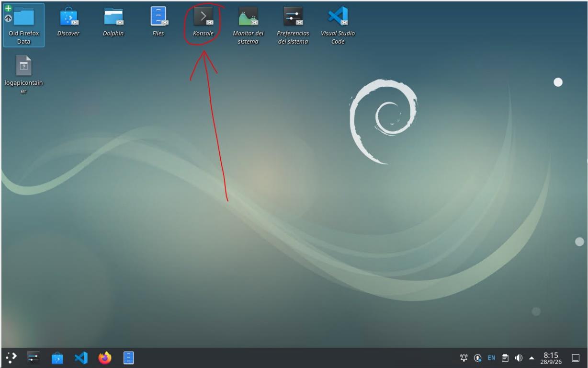Click the Show Desktop button
The image size is (588, 368).
pos(576,358)
